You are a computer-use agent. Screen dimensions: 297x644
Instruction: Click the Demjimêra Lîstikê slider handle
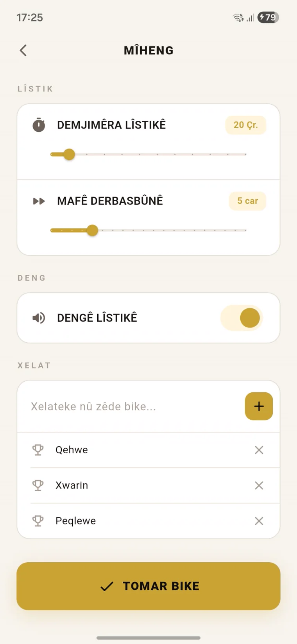pos(69,154)
